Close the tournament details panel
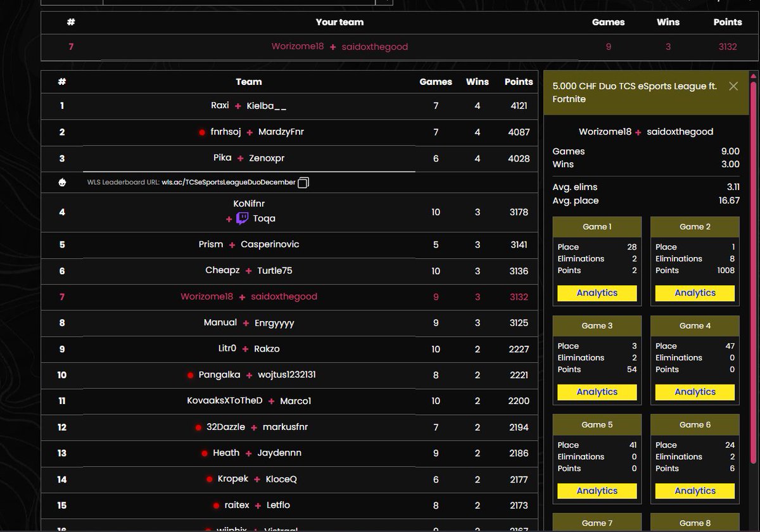Image resolution: width=760 pixels, height=532 pixels. [x=733, y=86]
